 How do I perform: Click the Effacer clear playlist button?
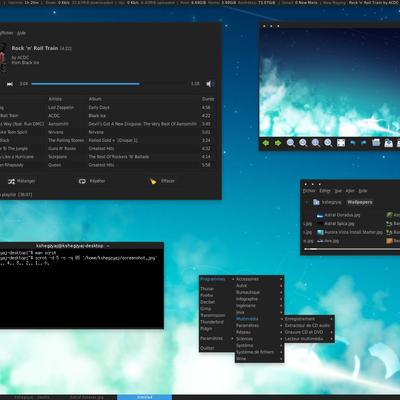162,181
